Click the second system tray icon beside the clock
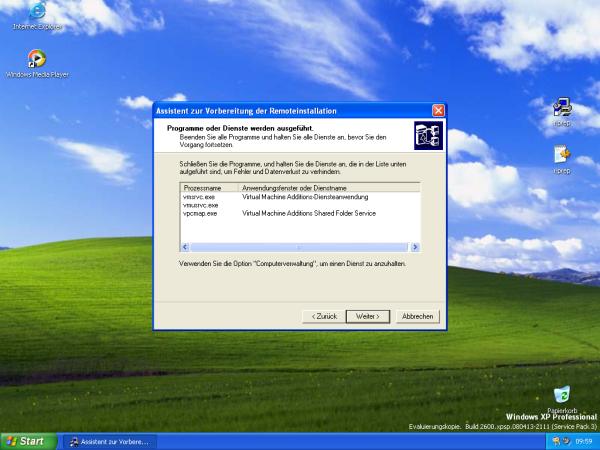 pos(565,441)
